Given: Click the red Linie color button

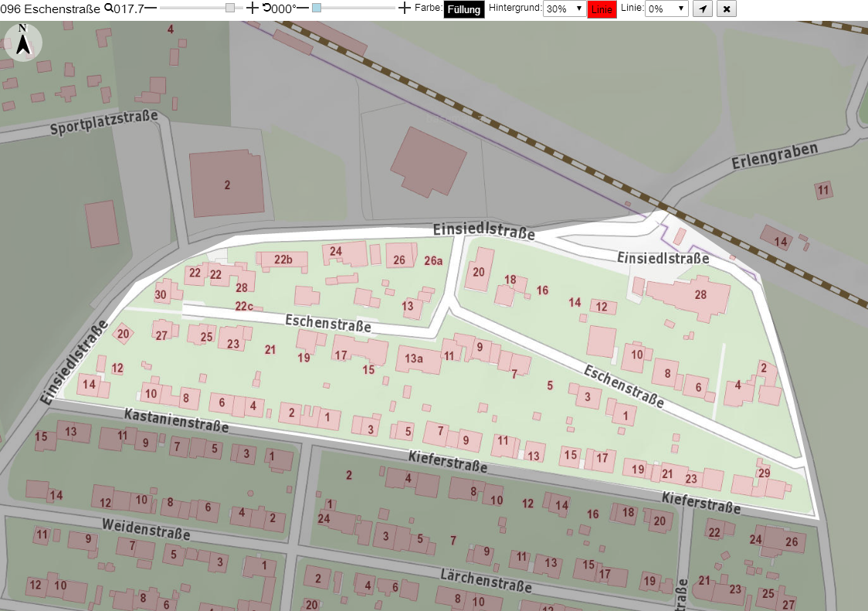Looking at the screenshot, I should pyautogui.click(x=602, y=9).
